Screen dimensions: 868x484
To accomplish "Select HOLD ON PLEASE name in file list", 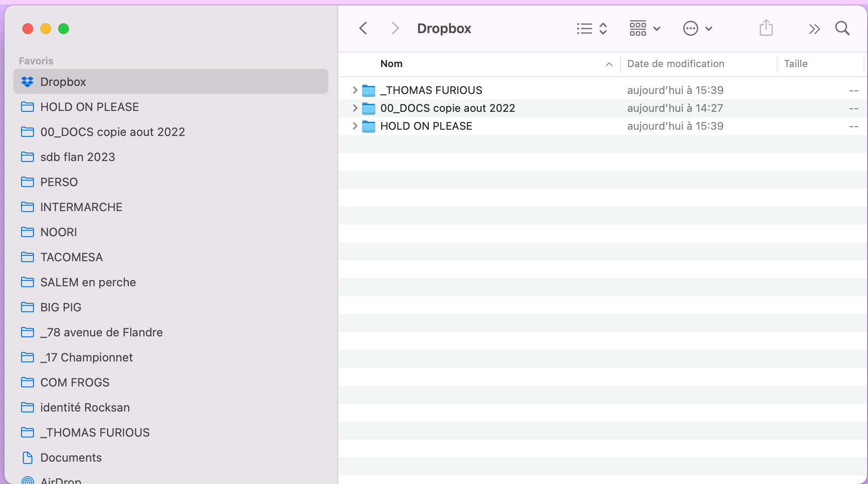I will [426, 126].
